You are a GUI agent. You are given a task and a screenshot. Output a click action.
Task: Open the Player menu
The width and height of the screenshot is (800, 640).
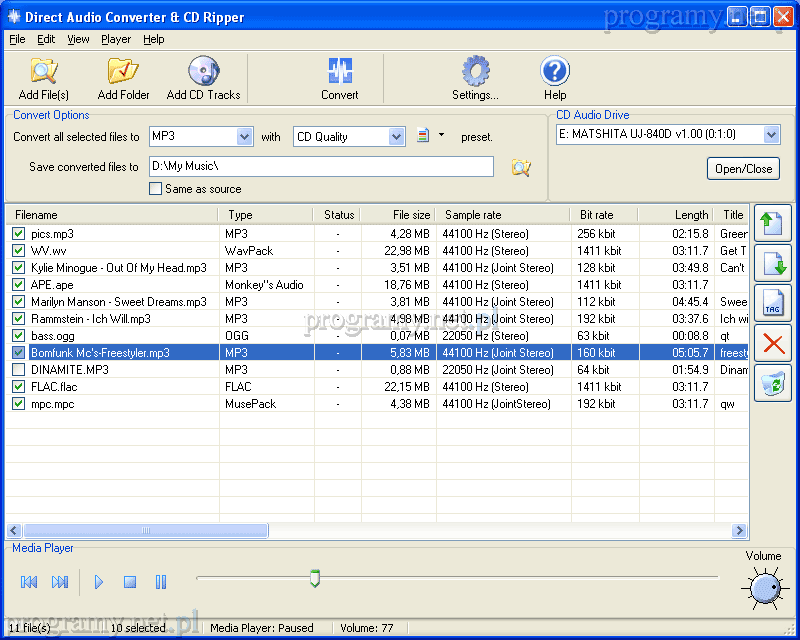[116, 39]
